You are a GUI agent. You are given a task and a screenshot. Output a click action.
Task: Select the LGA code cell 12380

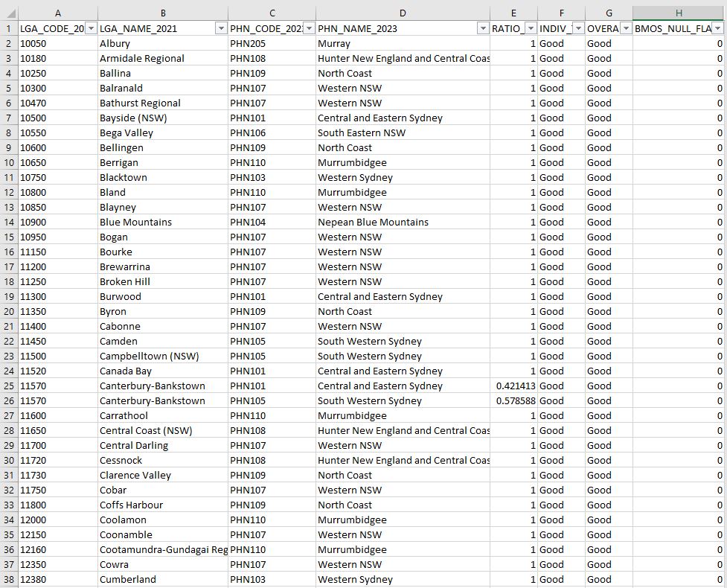pos(58,579)
